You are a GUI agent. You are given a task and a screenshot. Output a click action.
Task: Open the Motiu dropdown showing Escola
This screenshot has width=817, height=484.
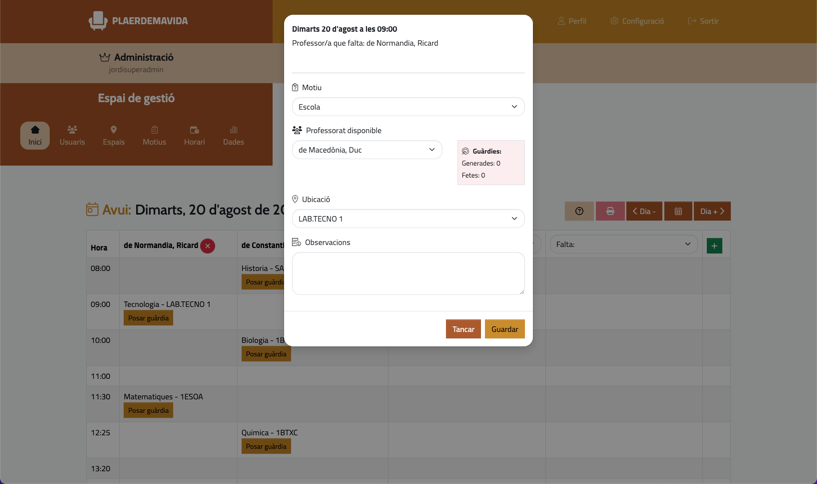[x=408, y=107]
